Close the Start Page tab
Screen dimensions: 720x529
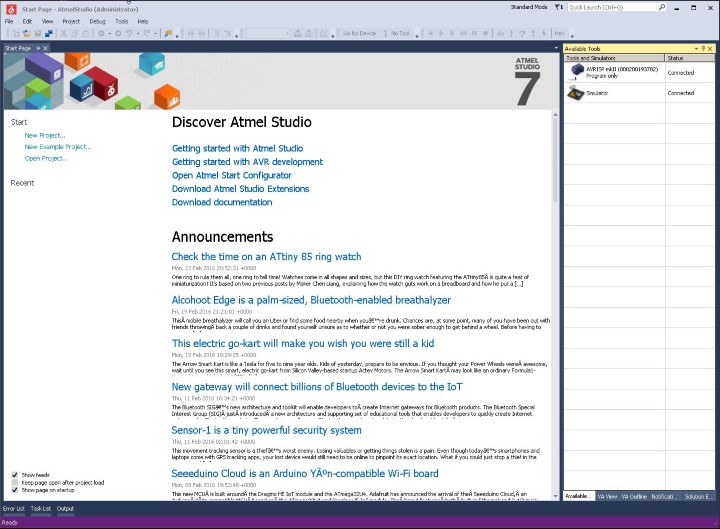click(x=45, y=48)
